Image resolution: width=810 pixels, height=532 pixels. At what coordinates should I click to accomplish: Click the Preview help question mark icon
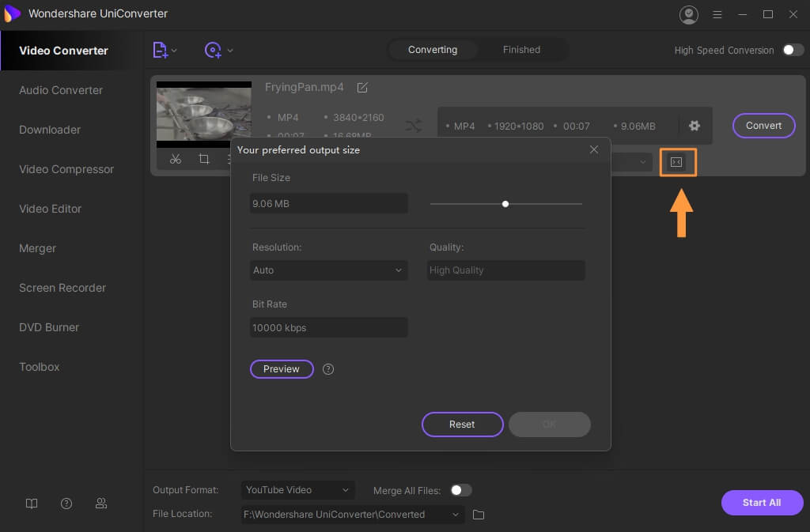click(328, 369)
